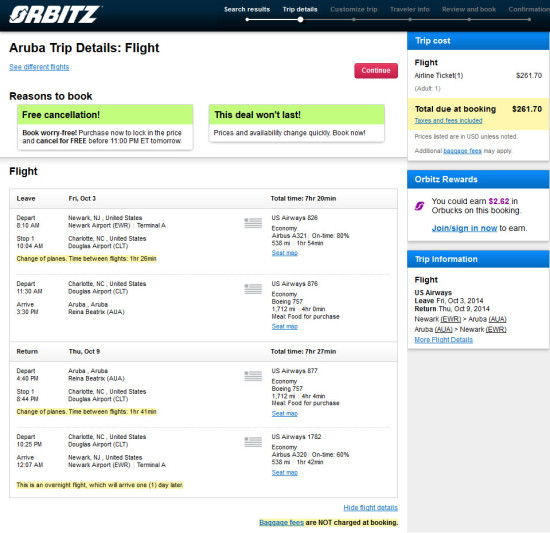Collapse with Hide flight details
Viewport: 550px width, 533px height.
click(x=370, y=508)
